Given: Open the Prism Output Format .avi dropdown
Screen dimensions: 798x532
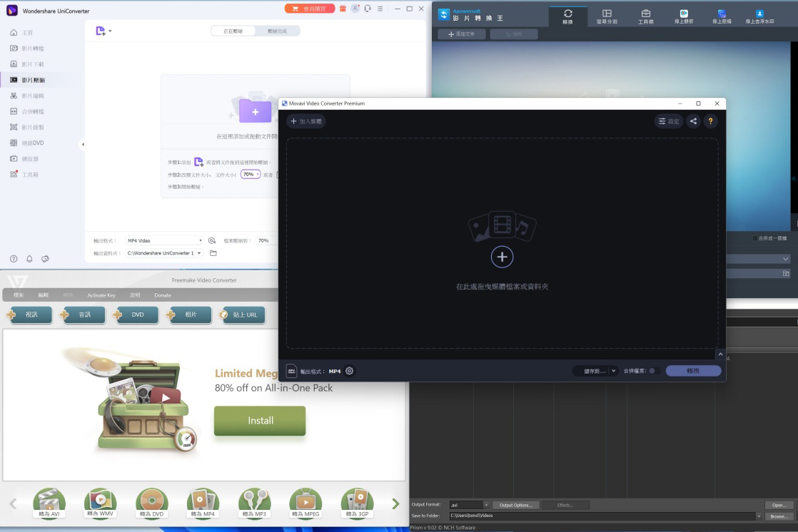Looking at the screenshot, I should click(486, 505).
